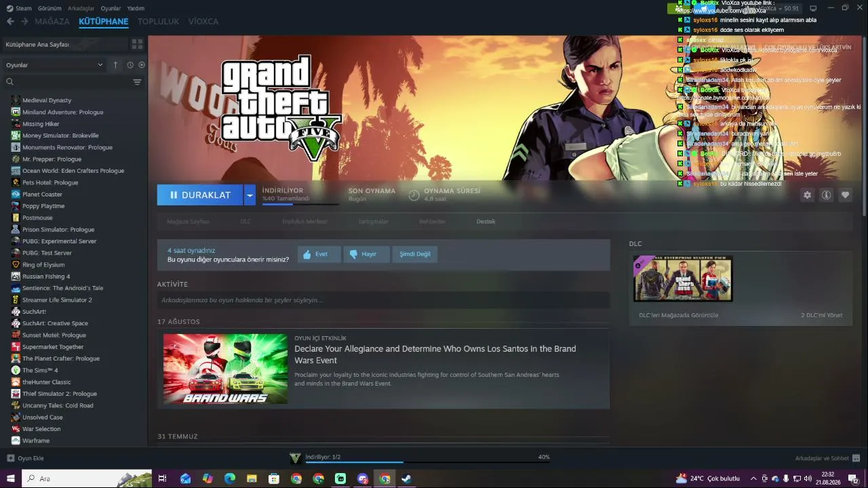Image resolution: width=868 pixels, height=488 pixels.
Task: Open the Yardım menu
Action: point(136,8)
